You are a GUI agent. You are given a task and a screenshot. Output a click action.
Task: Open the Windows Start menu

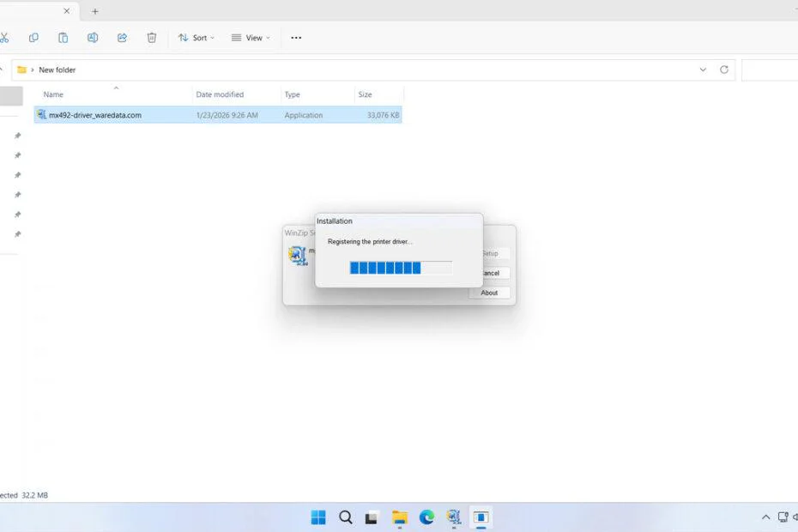pyautogui.click(x=318, y=517)
